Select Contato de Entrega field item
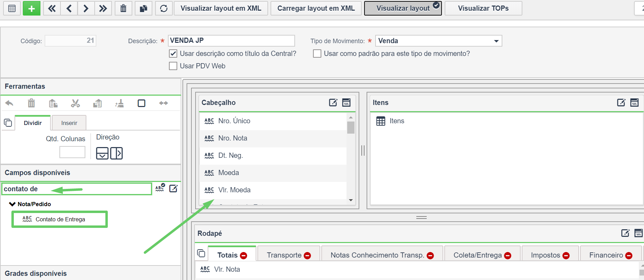 (60, 219)
